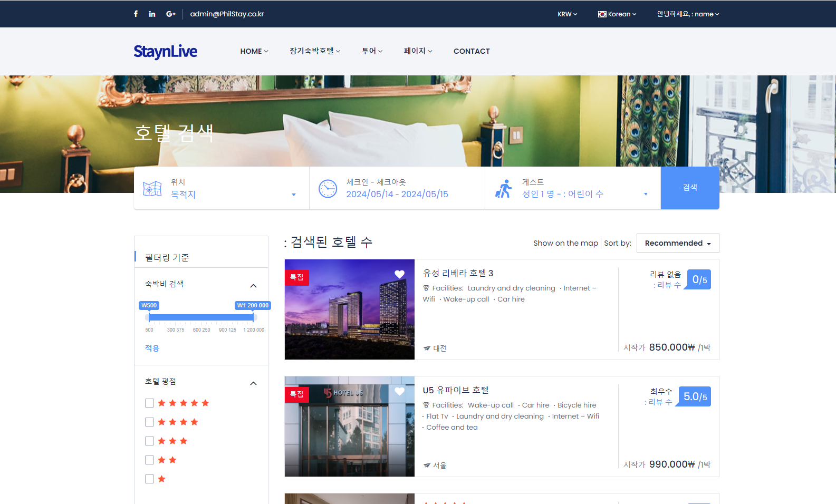The height and width of the screenshot is (504, 836).
Task: Check the three-star rating filter
Action: click(150, 441)
